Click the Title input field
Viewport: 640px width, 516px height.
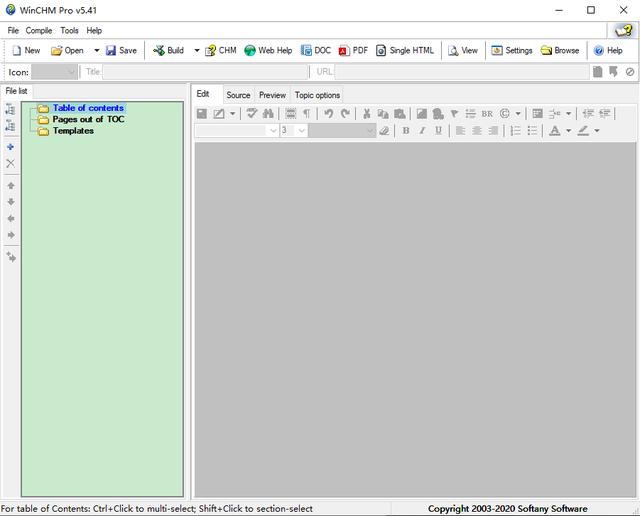point(205,72)
